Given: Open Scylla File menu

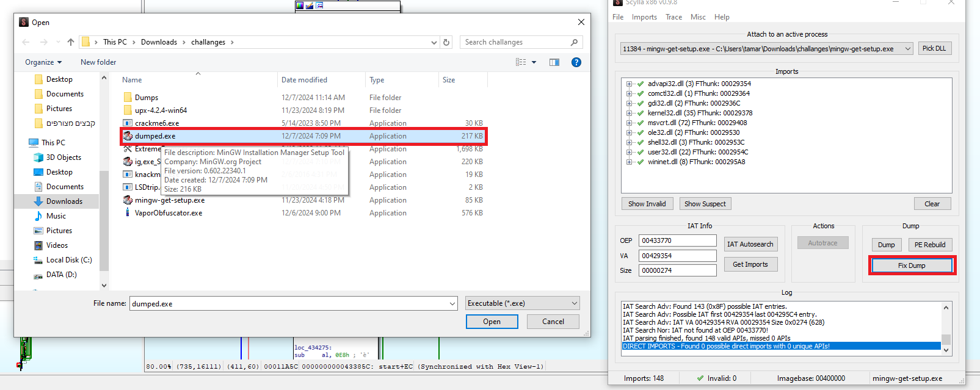Looking at the screenshot, I should 618,17.
